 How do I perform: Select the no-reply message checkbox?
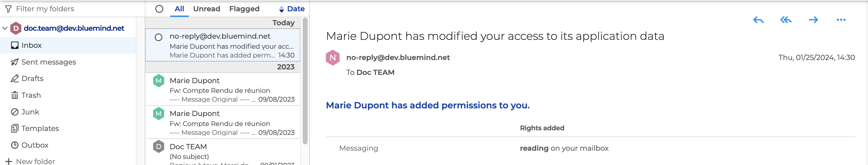click(x=159, y=37)
